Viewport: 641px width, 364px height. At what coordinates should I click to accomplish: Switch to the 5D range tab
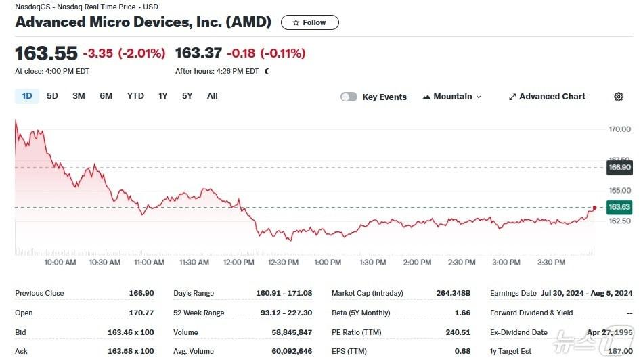click(x=52, y=96)
